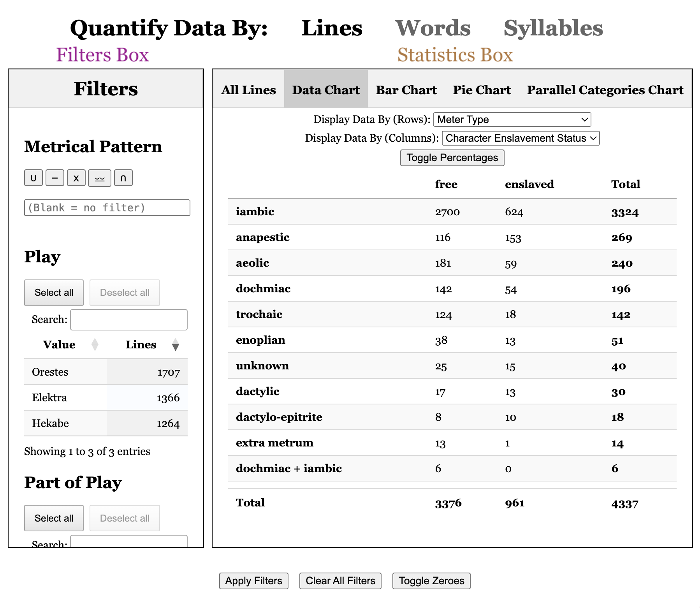The height and width of the screenshot is (608, 700).
Task: Open the Rows dropdown showing Meter Type
Action: tap(512, 119)
